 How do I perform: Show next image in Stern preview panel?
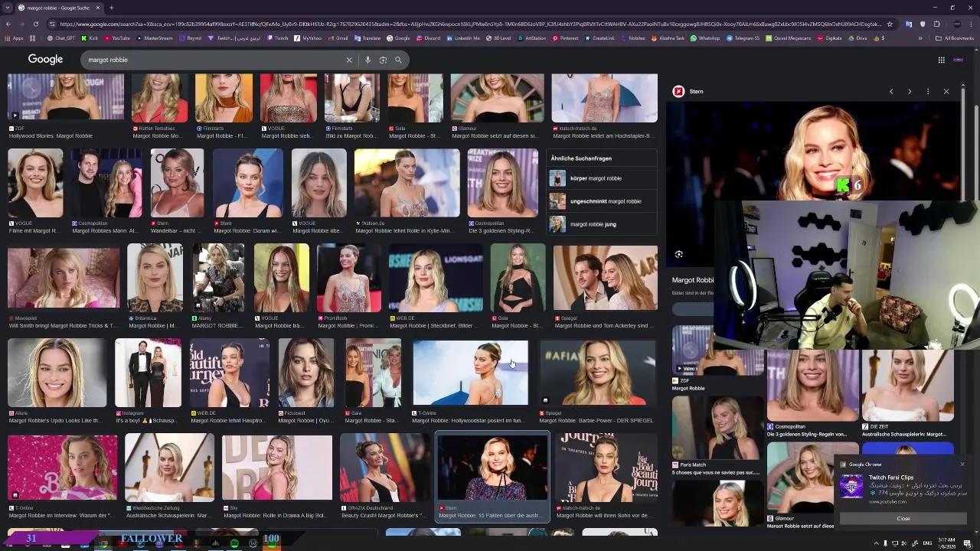(910, 91)
